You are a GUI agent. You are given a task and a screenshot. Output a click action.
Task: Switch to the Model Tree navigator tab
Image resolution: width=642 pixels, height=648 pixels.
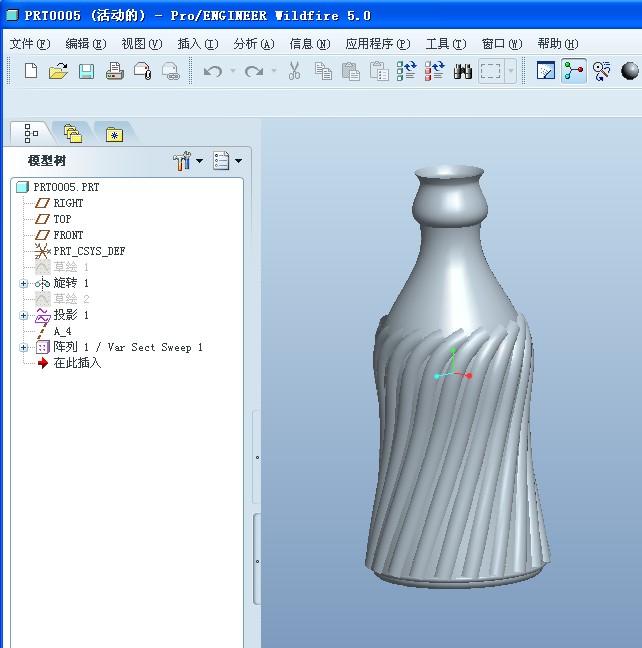(x=31, y=133)
